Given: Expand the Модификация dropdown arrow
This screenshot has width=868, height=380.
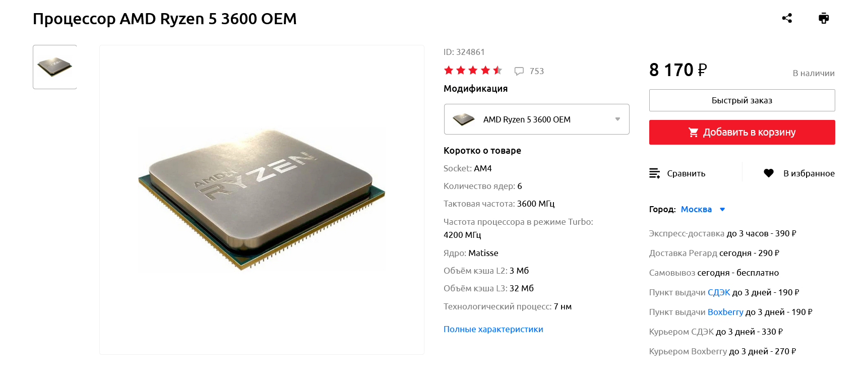Looking at the screenshot, I should 617,119.
